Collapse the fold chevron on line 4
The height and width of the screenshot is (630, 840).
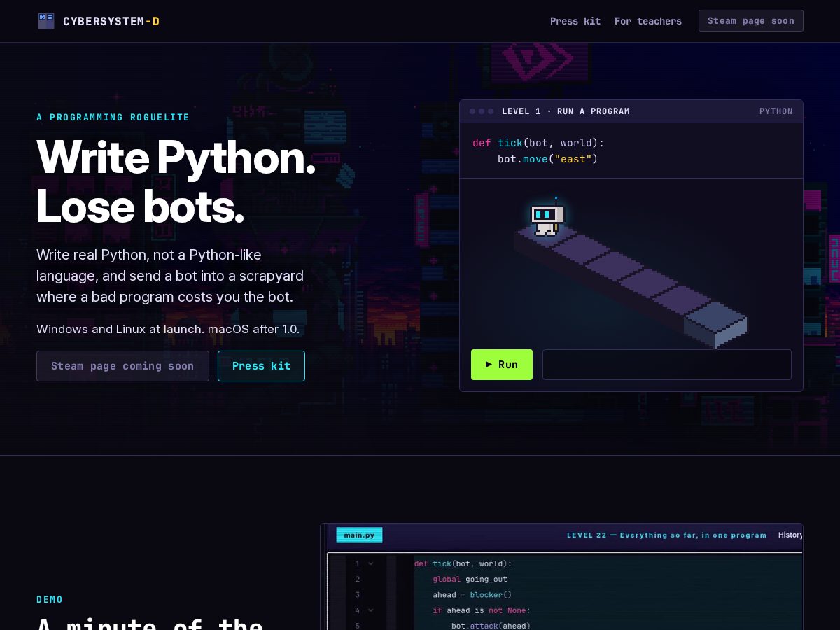click(371, 610)
